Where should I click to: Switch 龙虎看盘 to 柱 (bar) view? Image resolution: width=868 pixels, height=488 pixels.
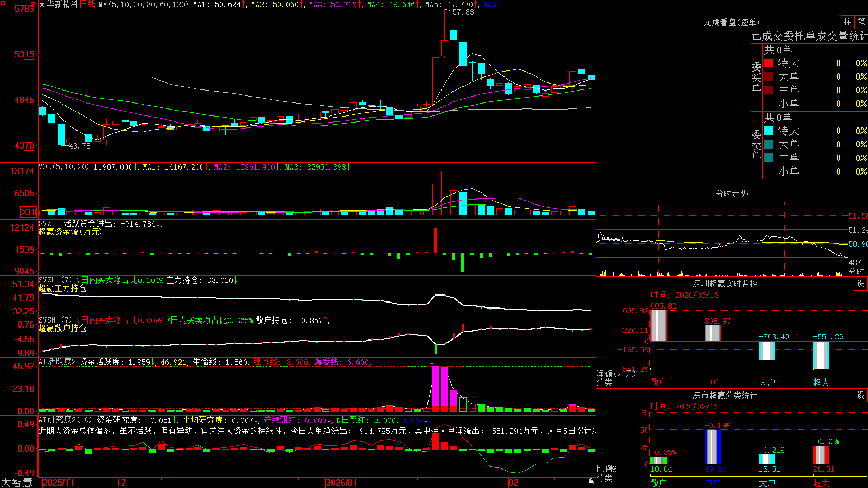847,22
